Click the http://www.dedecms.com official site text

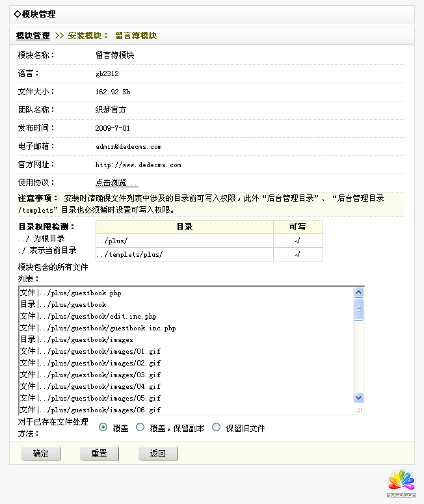pyautogui.click(x=138, y=165)
